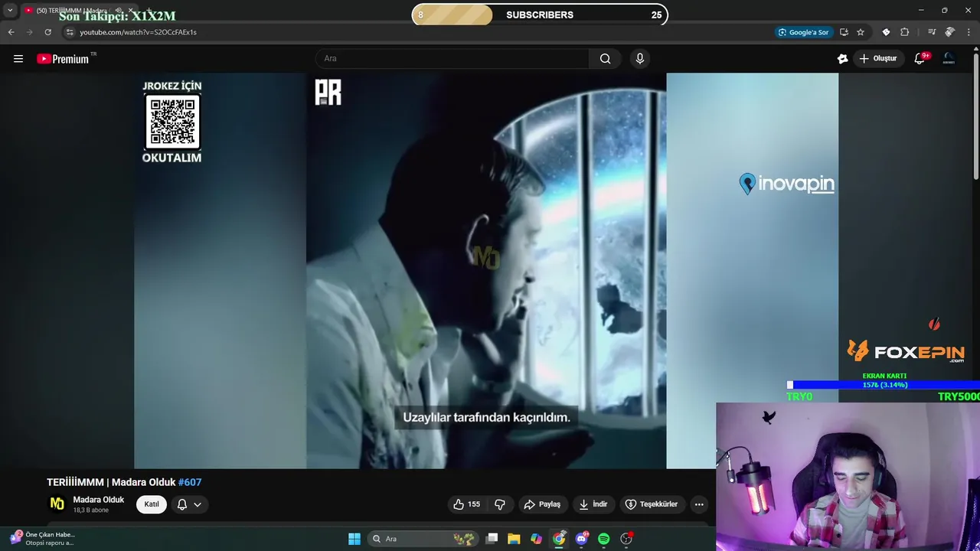Image resolution: width=980 pixels, height=551 pixels.
Task: Click the video player frame
Action: [486, 271]
